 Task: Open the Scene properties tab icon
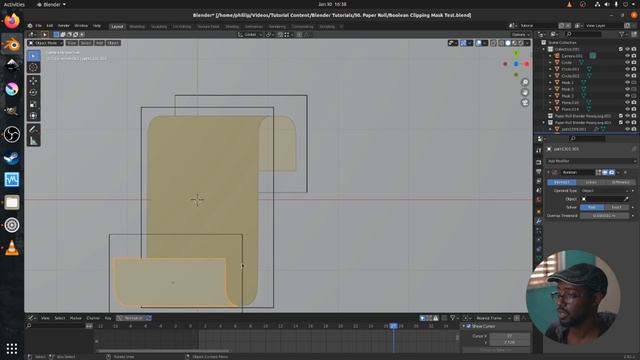click(x=539, y=190)
